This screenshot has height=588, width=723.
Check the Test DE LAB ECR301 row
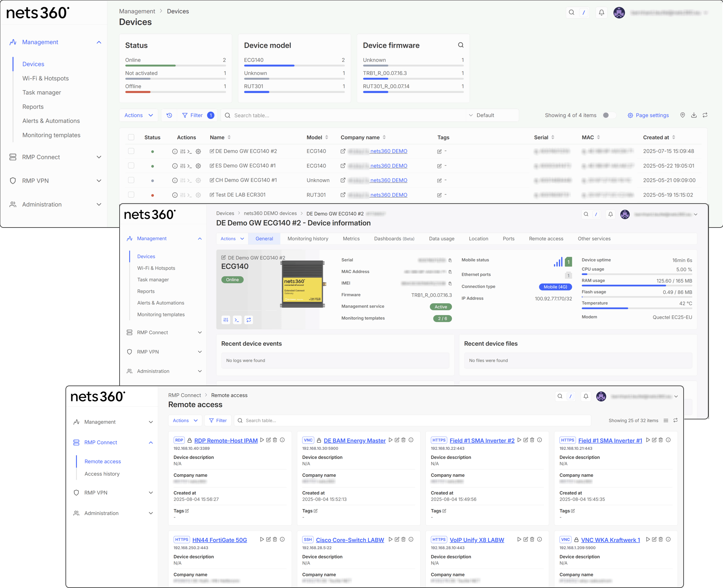[131, 195]
